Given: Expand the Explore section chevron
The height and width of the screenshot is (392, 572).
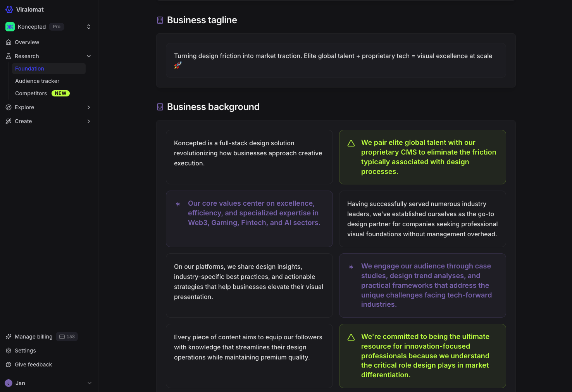Looking at the screenshot, I should [89, 107].
